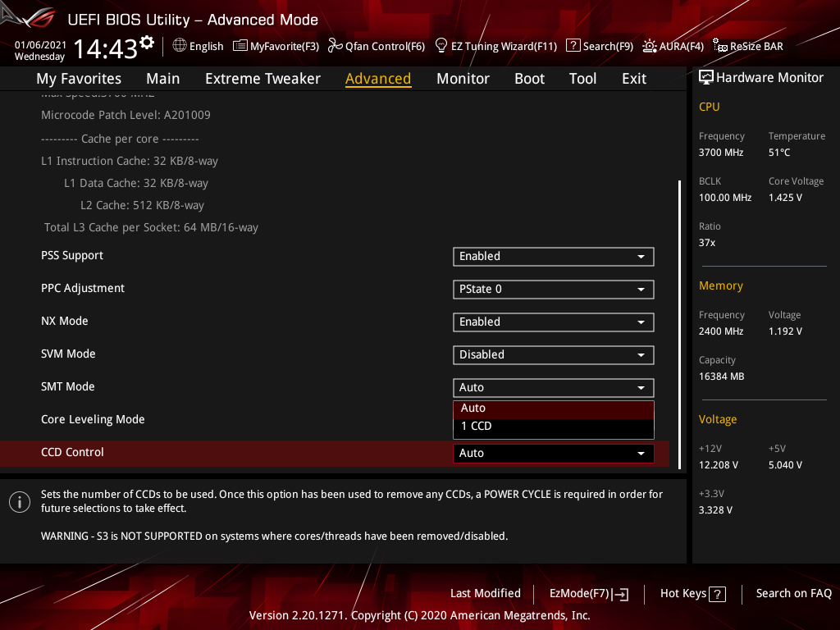Viewport: 840px width, 630px height.
Task: Open the PSS Support dropdown
Action: point(554,257)
